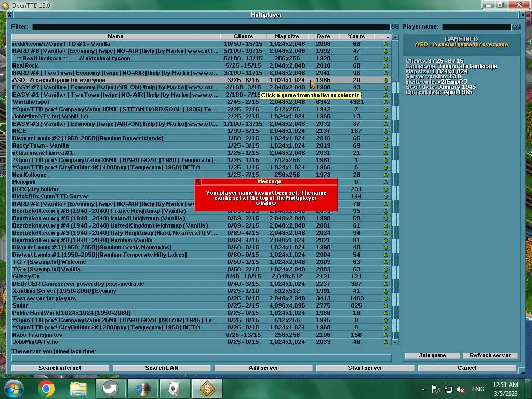The width and height of the screenshot is (532, 399).
Task: Clear the Filter field with its X icon
Action: (394, 27)
